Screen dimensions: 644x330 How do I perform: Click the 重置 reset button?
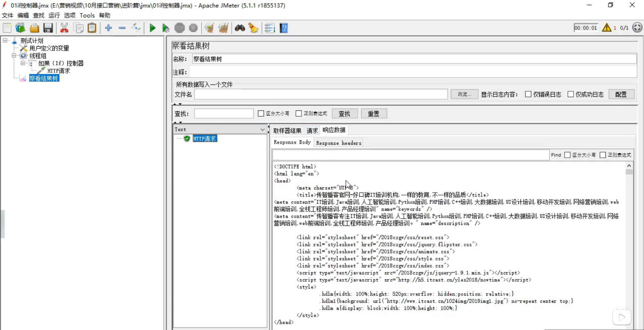tap(374, 114)
